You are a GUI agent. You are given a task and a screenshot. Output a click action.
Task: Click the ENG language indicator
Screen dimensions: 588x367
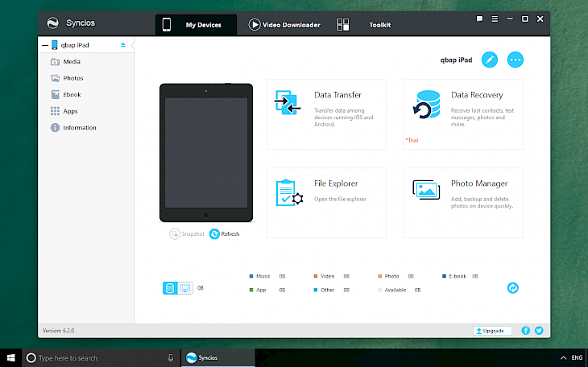tap(577, 358)
